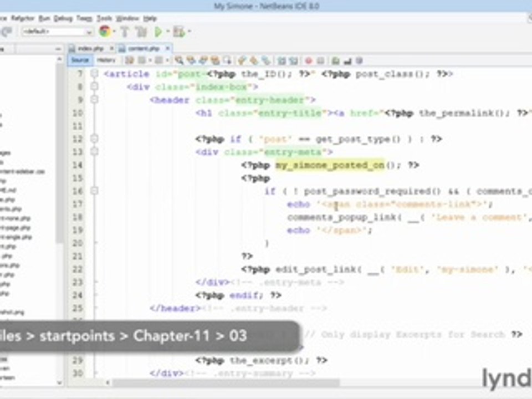Viewport: 532px width, 399px height.
Task: Click Clean and Build Project icon
Action: pyautogui.click(x=141, y=32)
